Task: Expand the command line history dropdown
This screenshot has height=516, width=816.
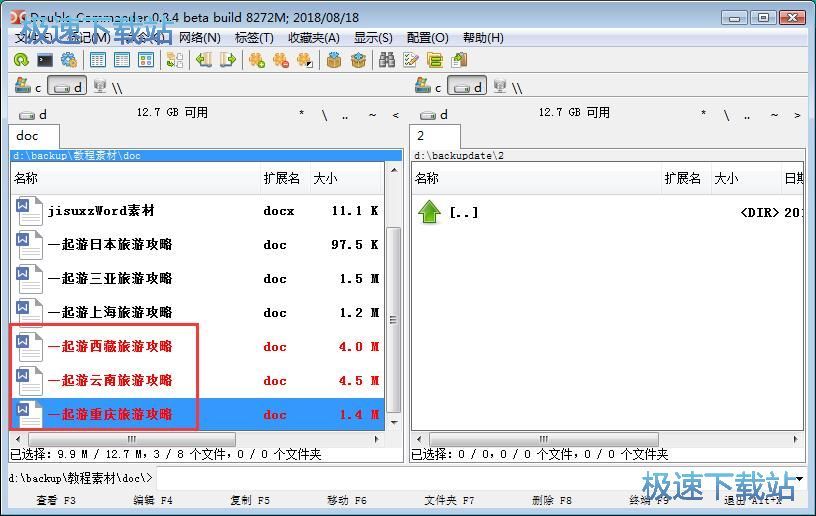Action: click(x=799, y=478)
